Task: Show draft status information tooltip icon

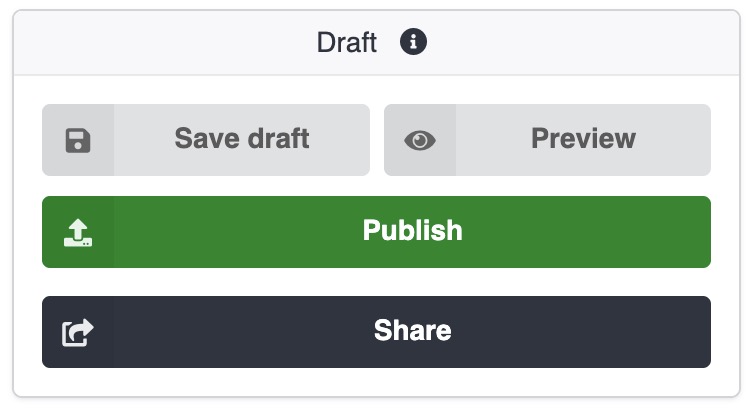Action: coord(413,42)
